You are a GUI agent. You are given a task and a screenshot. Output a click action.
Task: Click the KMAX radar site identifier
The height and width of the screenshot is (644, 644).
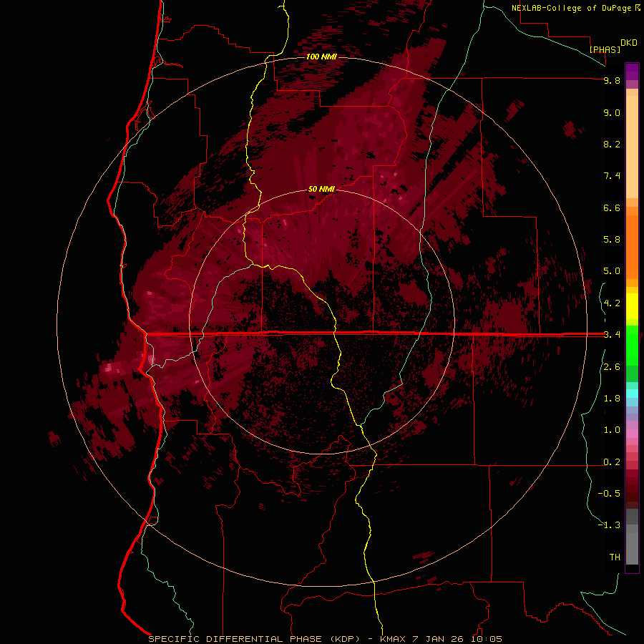[x=394, y=639]
